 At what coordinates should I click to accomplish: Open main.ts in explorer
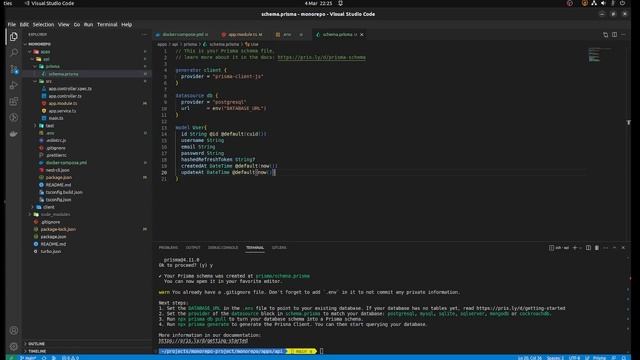point(87,118)
